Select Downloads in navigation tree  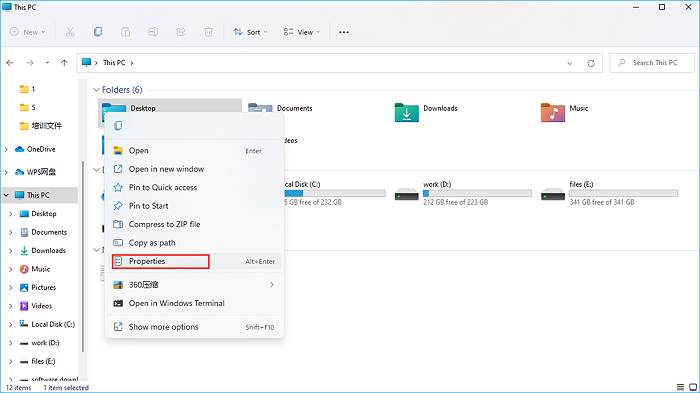[x=43, y=251]
